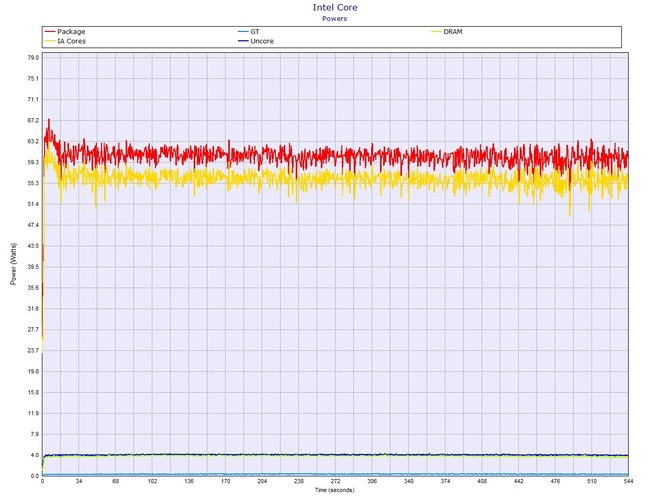
Task: Click the 170 x-axis tick label
Action: [226, 481]
